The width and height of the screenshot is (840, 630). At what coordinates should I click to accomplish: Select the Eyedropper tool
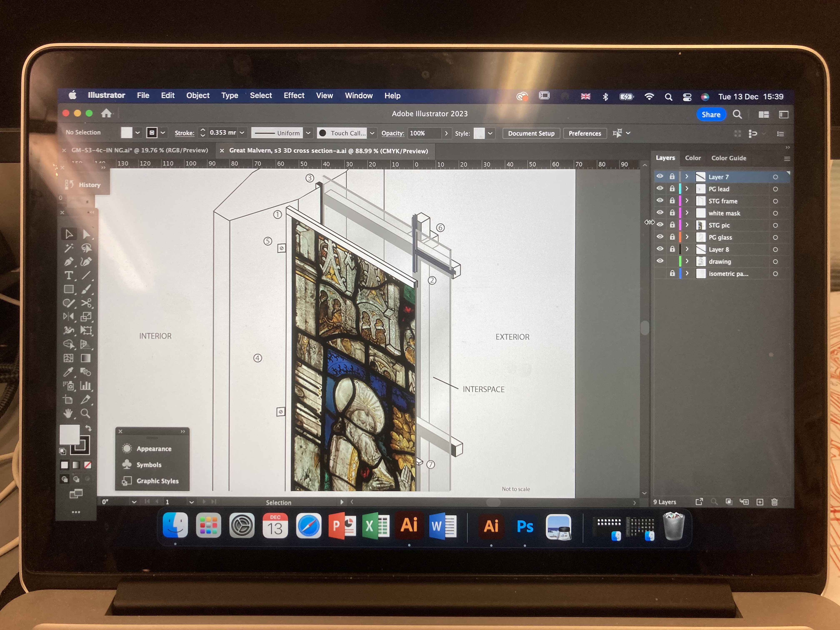[x=68, y=372]
